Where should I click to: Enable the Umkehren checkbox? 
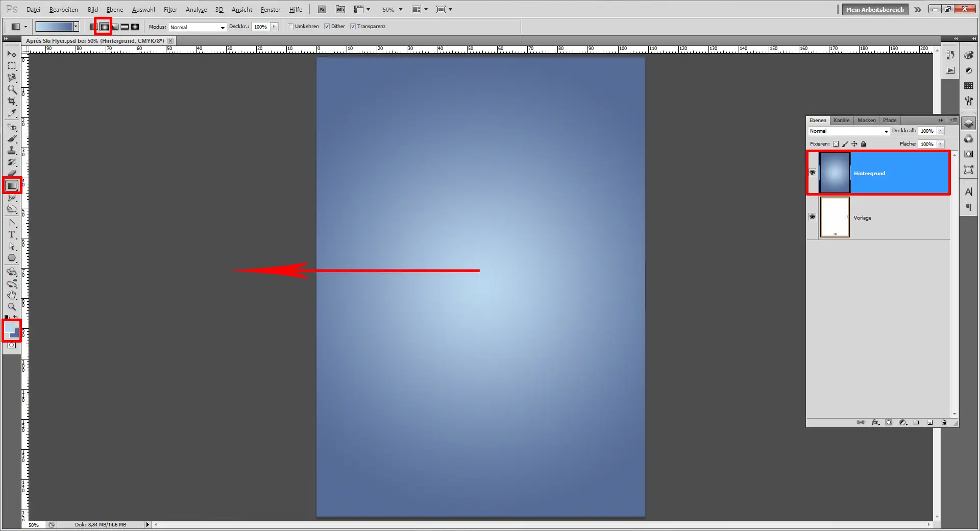pyautogui.click(x=291, y=27)
